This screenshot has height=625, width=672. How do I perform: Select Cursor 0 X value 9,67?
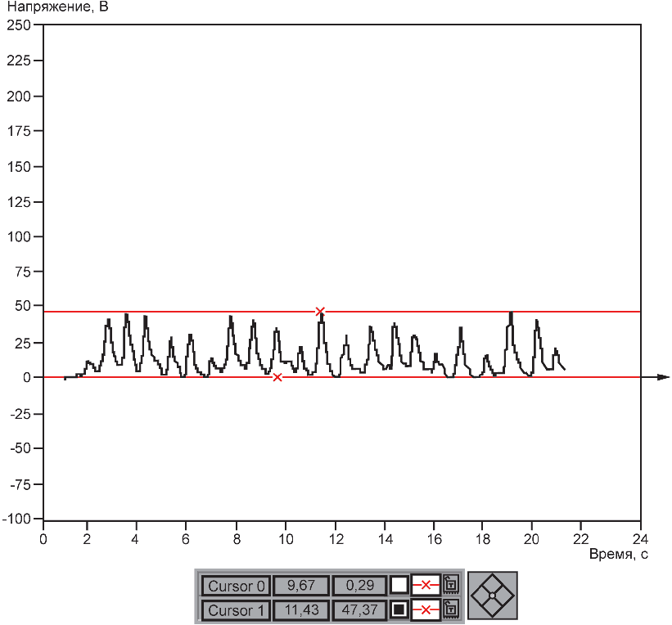tap(301, 586)
